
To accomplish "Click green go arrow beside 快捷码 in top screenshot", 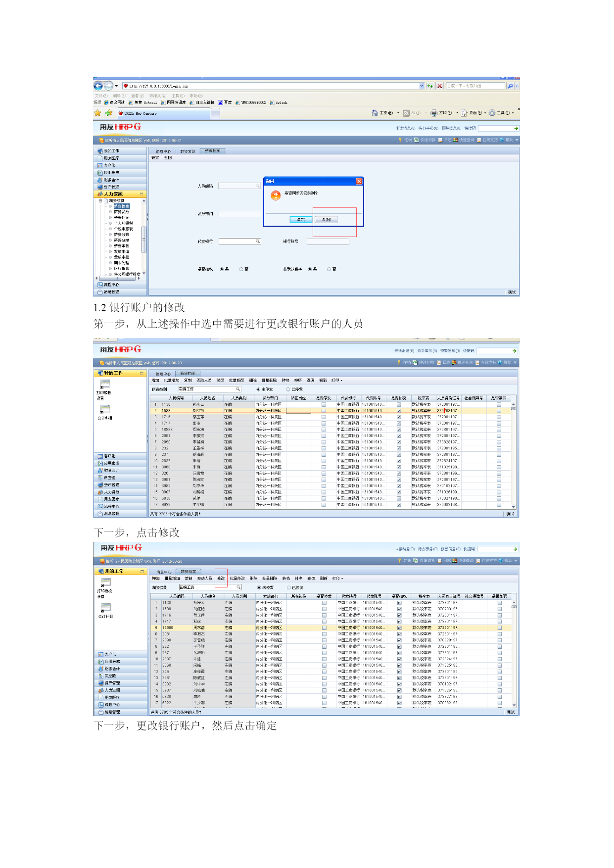I will point(516,128).
